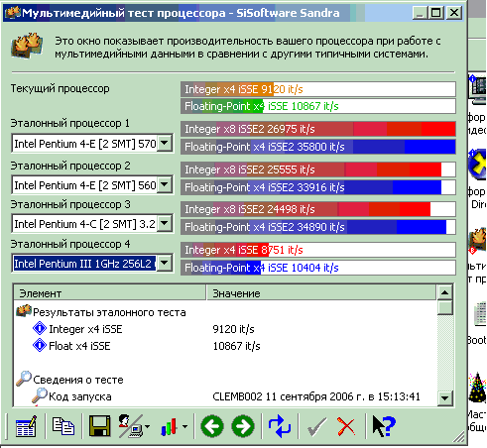Image resolution: width=487 pixels, height=448 pixels.
Task: Click the magnifier icon beside Сведения о тесте
Action: 24,379
